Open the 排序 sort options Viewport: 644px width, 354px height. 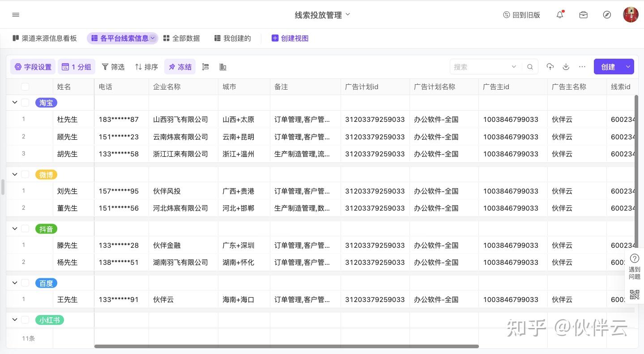(146, 67)
